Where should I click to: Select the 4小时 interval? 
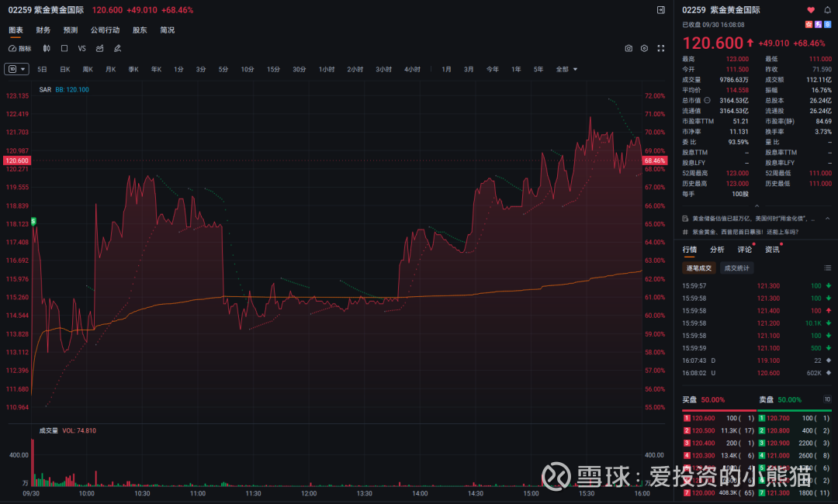coord(412,70)
